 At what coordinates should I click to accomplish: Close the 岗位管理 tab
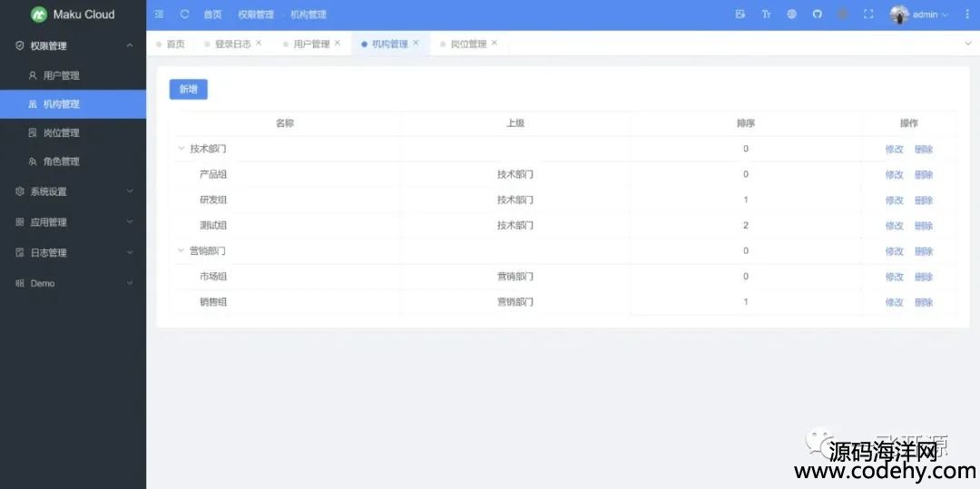tap(495, 43)
